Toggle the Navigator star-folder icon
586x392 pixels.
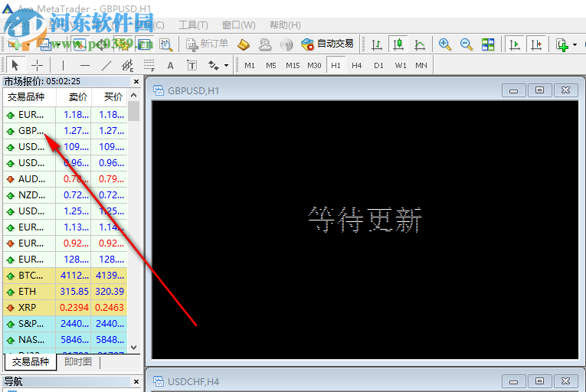(x=123, y=44)
